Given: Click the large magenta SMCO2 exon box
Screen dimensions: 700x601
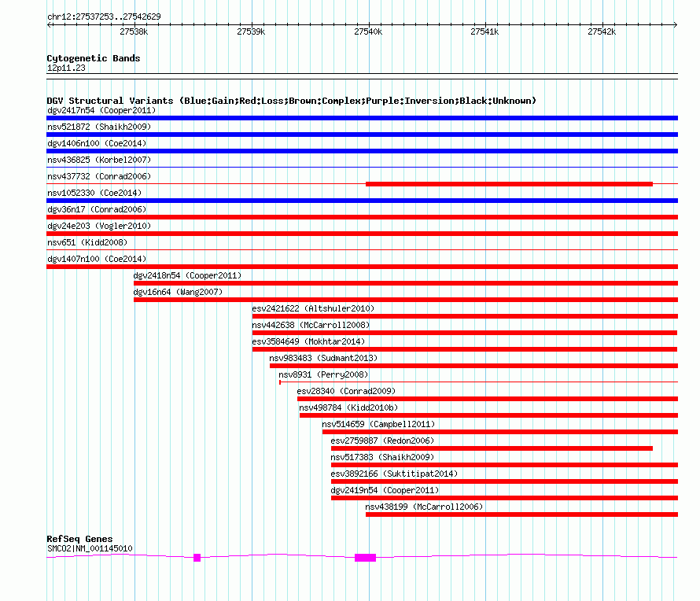Looking at the screenshot, I should coord(365,557).
